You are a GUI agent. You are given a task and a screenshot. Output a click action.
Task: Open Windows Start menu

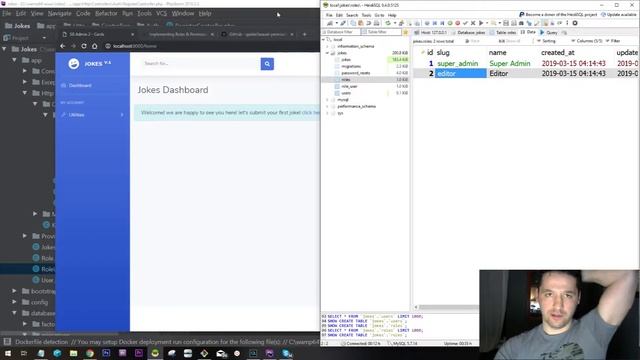(8, 353)
